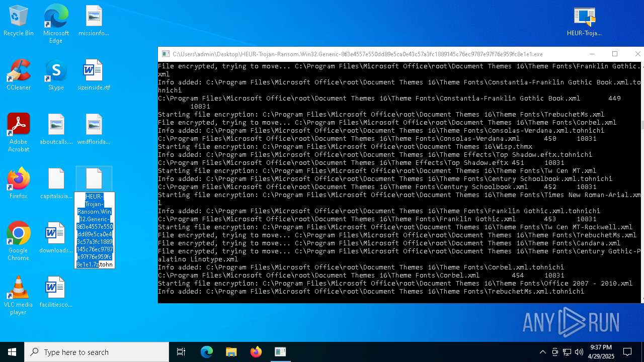Minimize the ransomware console window
This screenshot has width=644, height=362.
(x=592, y=54)
